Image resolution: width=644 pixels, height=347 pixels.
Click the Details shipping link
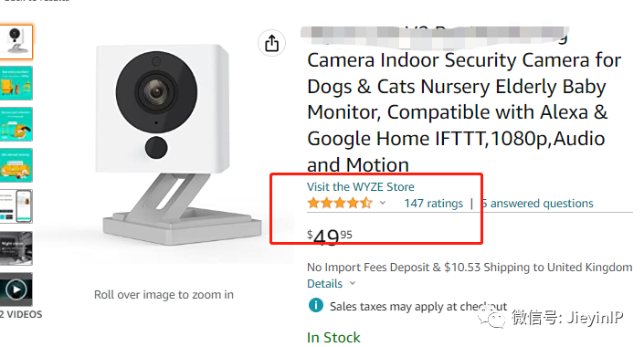325,284
